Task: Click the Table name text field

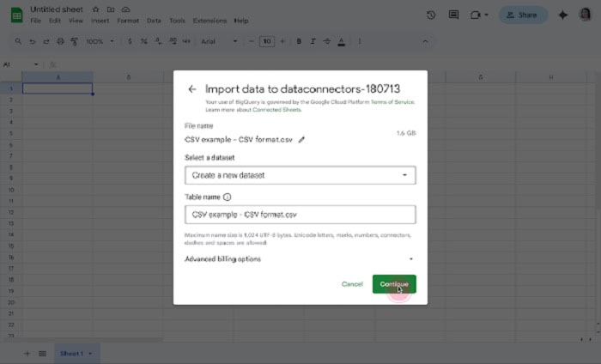Action: point(300,215)
